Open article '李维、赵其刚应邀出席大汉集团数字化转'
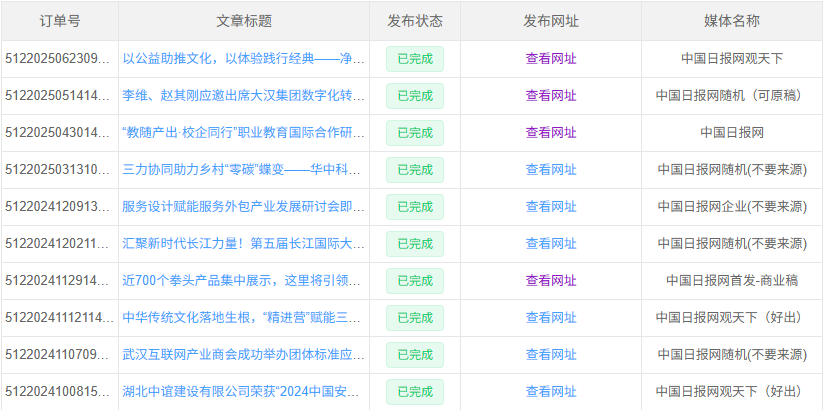The height and width of the screenshot is (410, 823). coord(244,96)
